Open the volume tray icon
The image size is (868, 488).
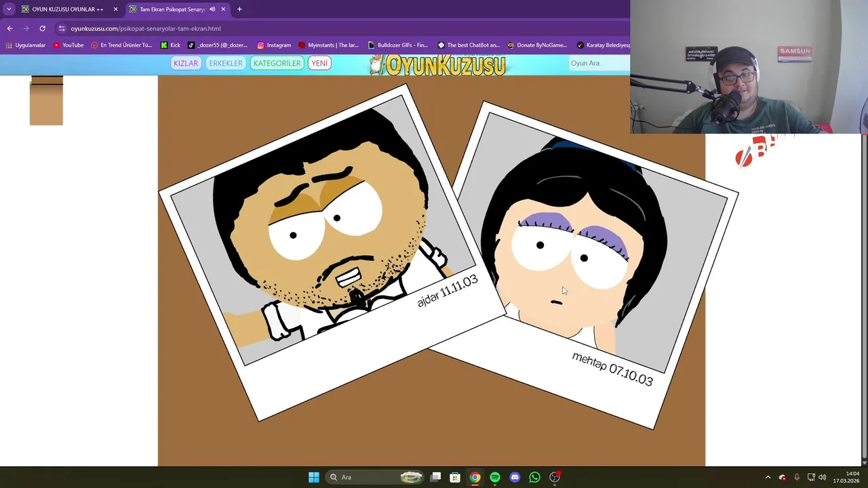pyautogui.click(x=823, y=477)
